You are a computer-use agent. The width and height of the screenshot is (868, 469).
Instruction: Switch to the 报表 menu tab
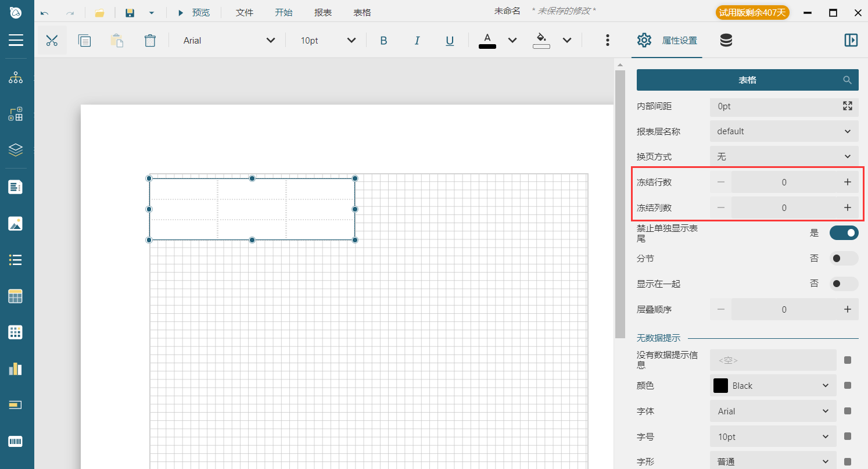pos(322,12)
